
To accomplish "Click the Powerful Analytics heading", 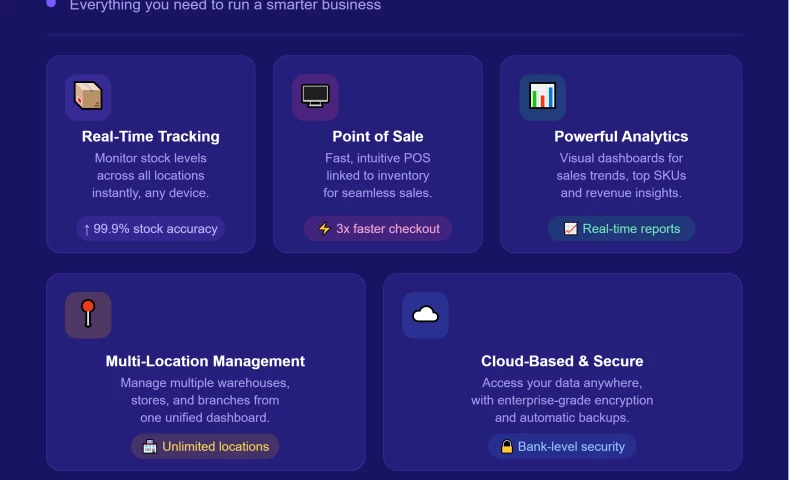I will click(x=621, y=136).
